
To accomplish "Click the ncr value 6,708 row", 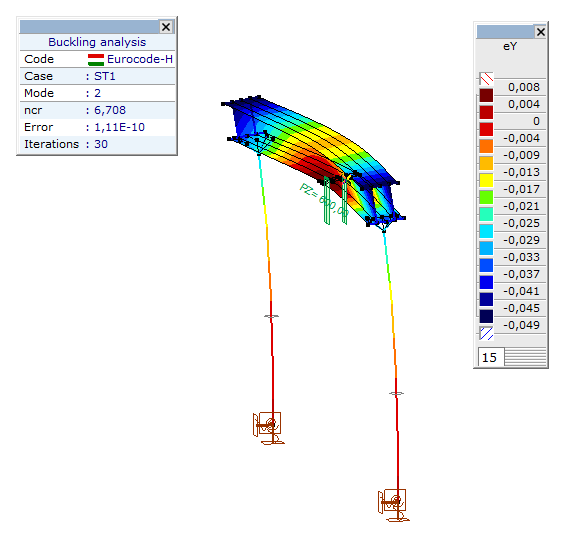I will pyautogui.click(x=97, y=110).
